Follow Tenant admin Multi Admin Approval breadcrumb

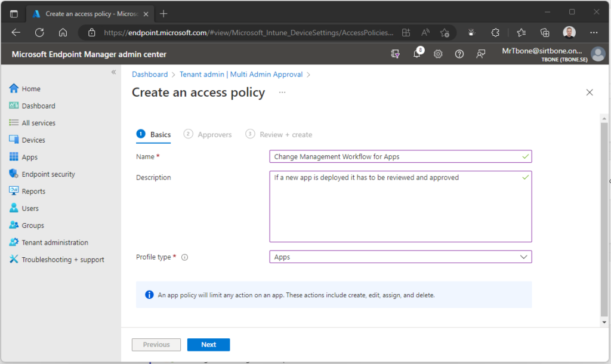241,75
